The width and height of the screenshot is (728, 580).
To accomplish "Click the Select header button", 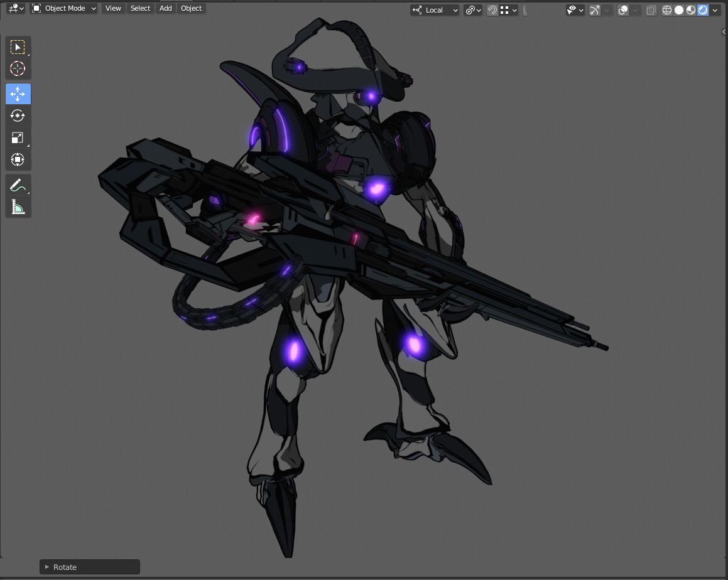I will point(139,8).
